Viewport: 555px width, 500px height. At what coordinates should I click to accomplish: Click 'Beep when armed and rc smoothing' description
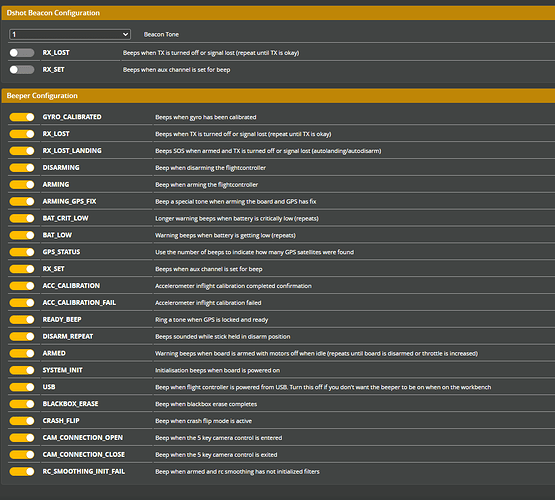pos(237,472)
